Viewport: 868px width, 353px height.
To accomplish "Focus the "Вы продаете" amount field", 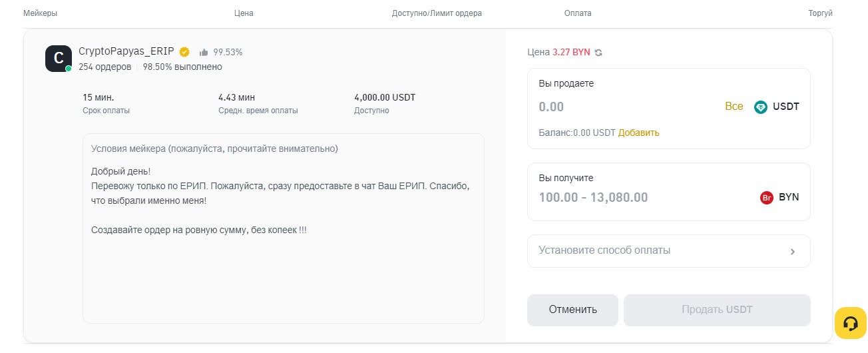I will [626, 107].
